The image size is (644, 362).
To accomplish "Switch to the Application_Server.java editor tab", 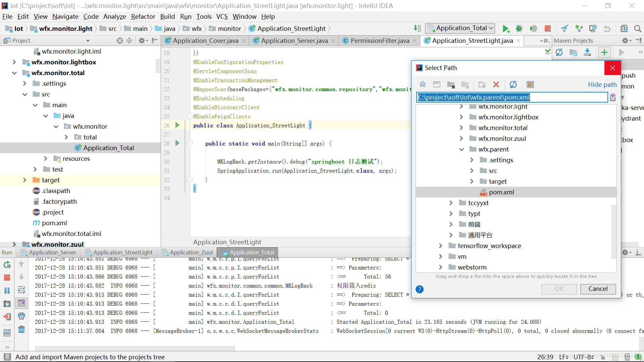I will coord(294,41).
